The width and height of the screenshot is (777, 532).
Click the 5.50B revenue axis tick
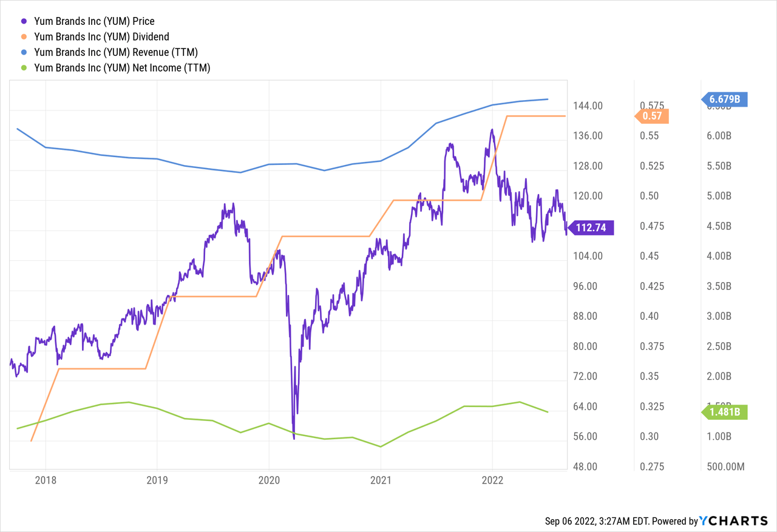click(719, 166)
